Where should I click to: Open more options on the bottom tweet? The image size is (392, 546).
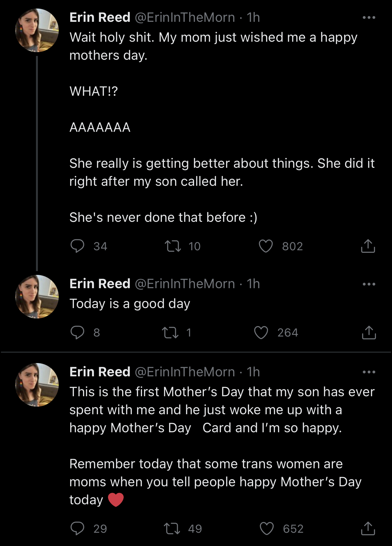369,372
